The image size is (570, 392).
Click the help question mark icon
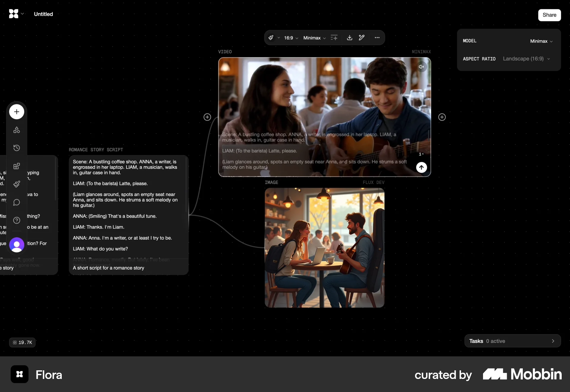click(x=17, y=220)
